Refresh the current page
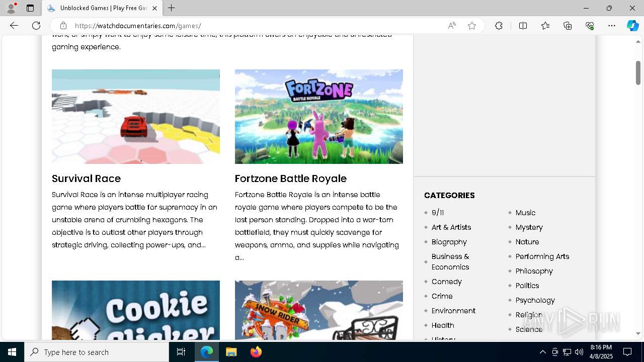Image resolution: width=644 pixels, height=362 pixels. 36,26
